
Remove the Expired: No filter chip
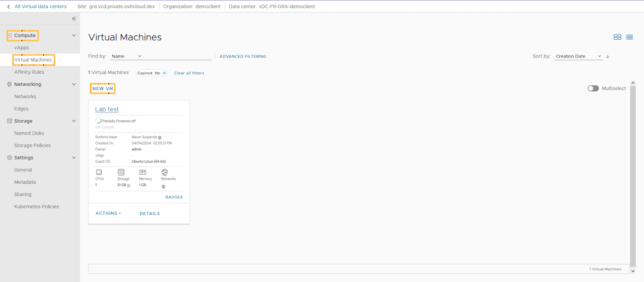(x=164, y=72)
